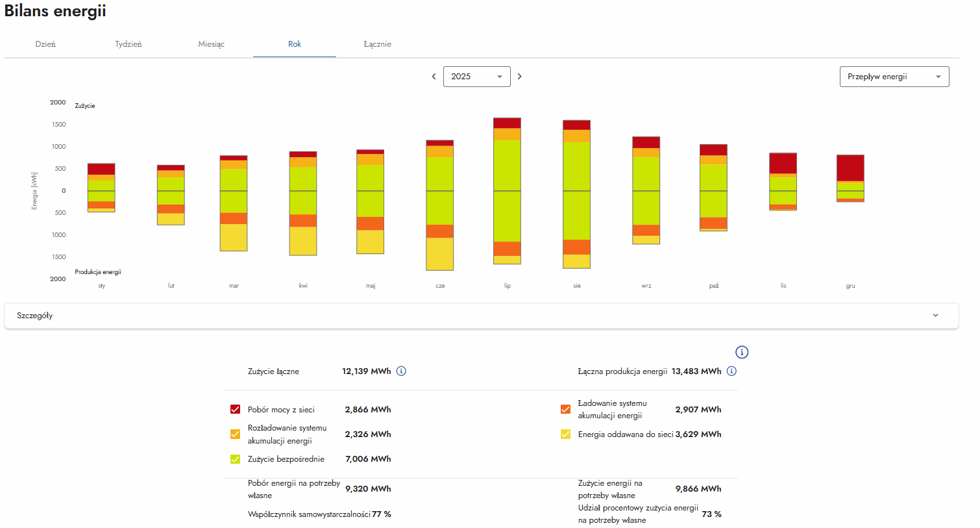Viewport: 980px width, 528px height.
Task: Click the November (lis) bar in chart
Action: [783, 182]
